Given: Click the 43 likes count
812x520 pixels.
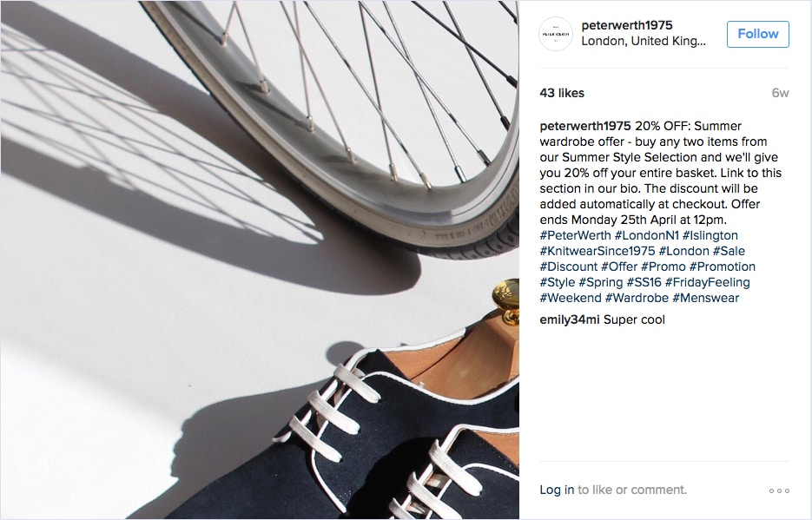Looking at the screenshot, I should 562,93.
